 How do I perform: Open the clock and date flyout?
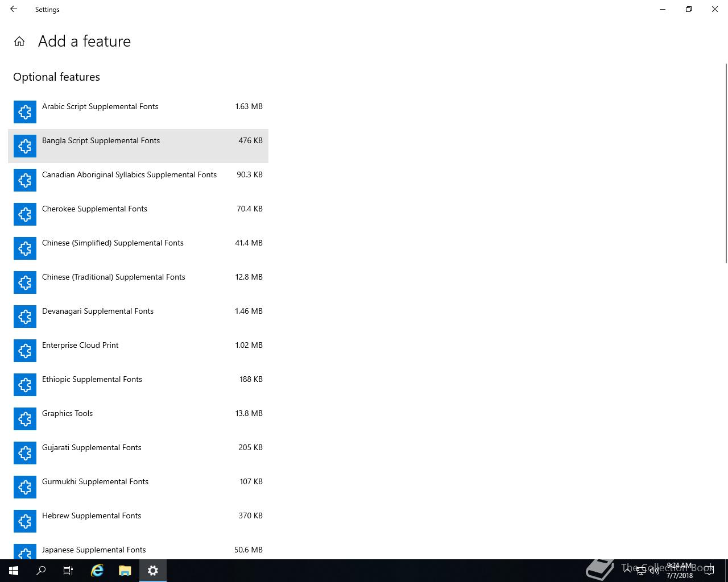pyautogui.click(x=680, y=571)
